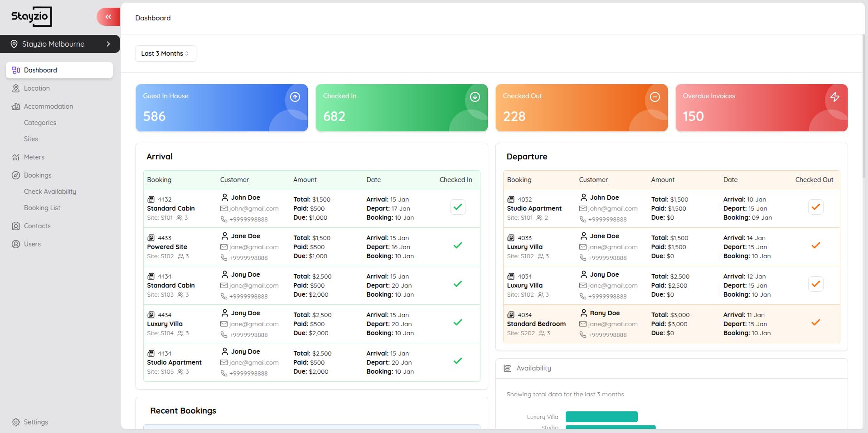The height and width of the screenshot is (433, 868).
Task: Click the Luxury Villa availability bar
Action: (601, 417)
